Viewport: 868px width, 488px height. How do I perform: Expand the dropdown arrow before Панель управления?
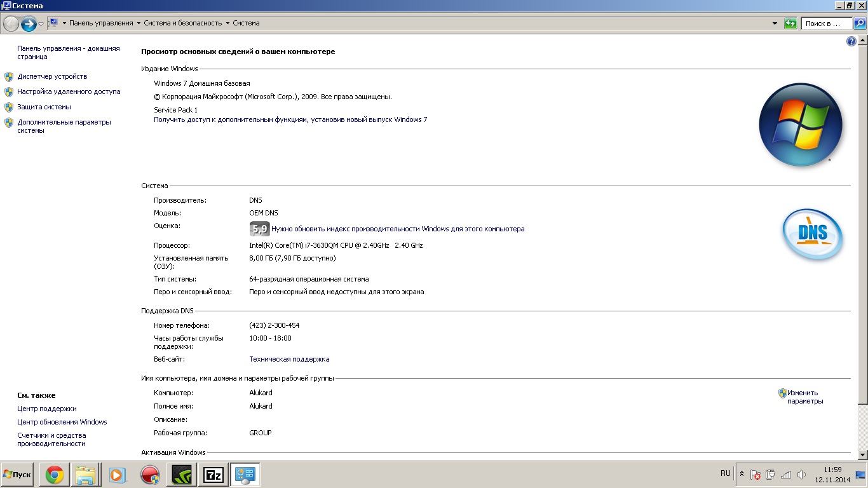pos(64,23)
